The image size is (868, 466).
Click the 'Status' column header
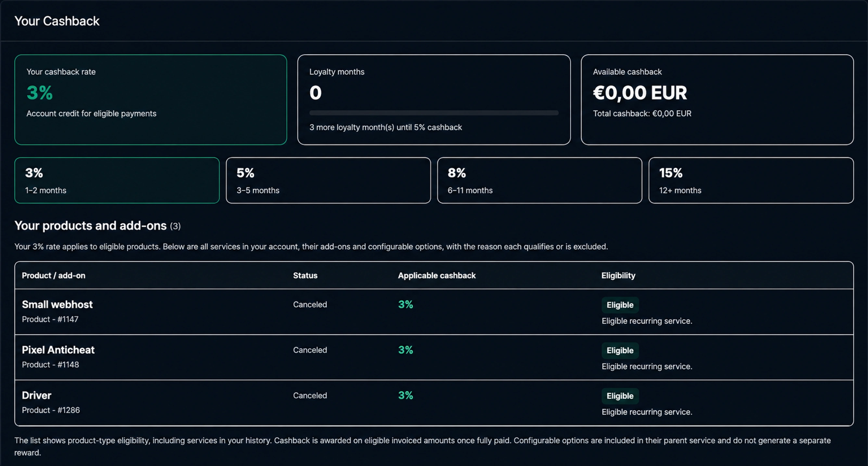click(x=305, y=276)
